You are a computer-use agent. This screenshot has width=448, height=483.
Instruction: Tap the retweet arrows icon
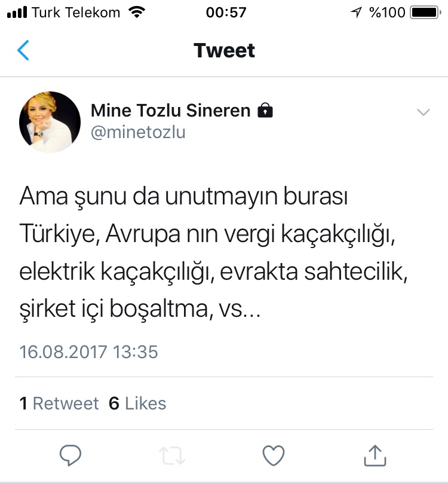click(x=172, y=456)
